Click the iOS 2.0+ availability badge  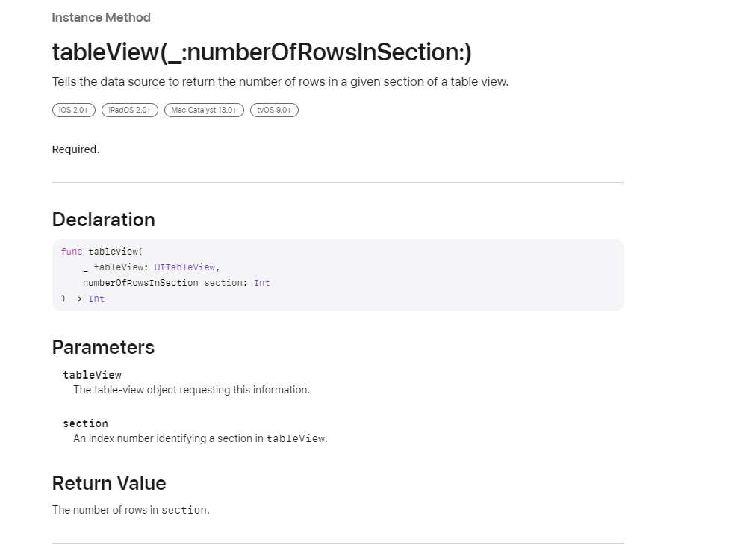(x=73, y=110)
